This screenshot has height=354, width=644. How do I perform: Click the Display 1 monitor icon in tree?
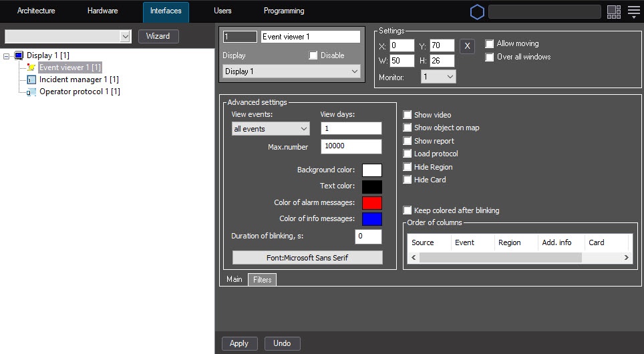[19, 55]
